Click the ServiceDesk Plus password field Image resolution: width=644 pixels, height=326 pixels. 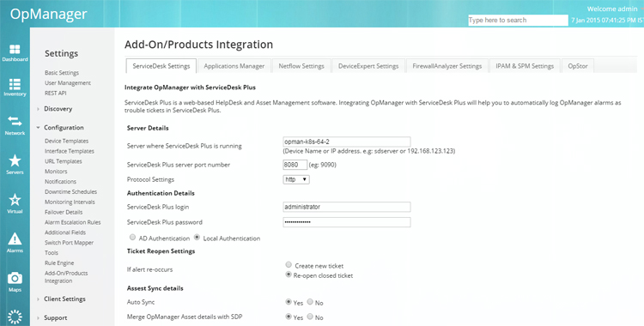point(347,222)
